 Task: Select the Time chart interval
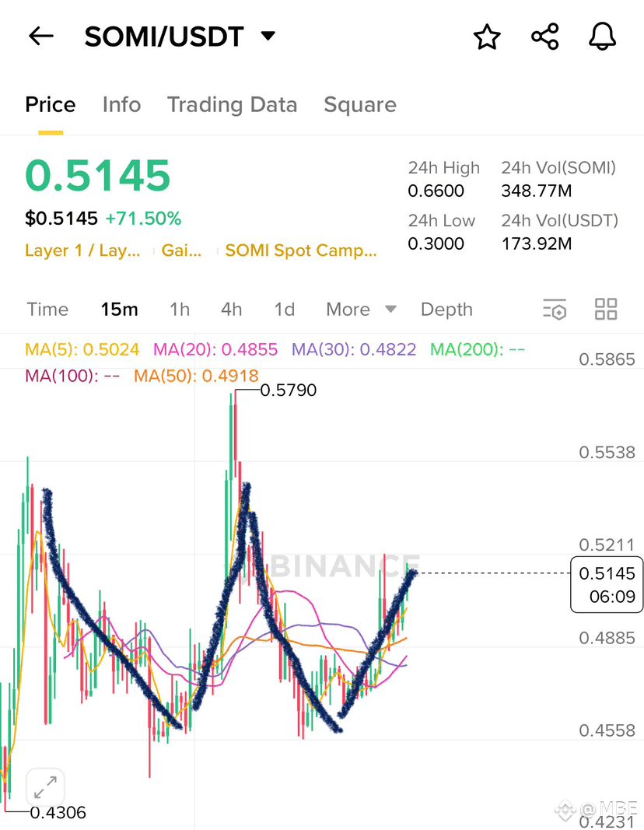pos(47,309)
